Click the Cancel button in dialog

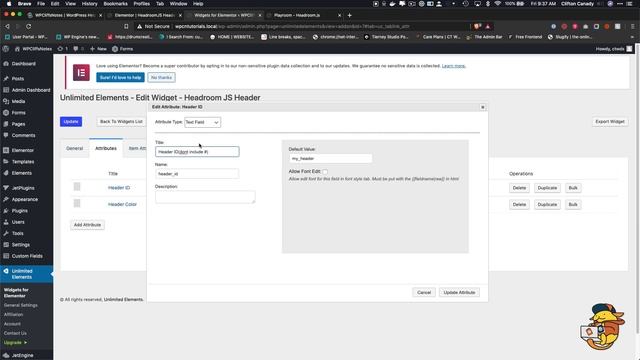pos(424,292)
